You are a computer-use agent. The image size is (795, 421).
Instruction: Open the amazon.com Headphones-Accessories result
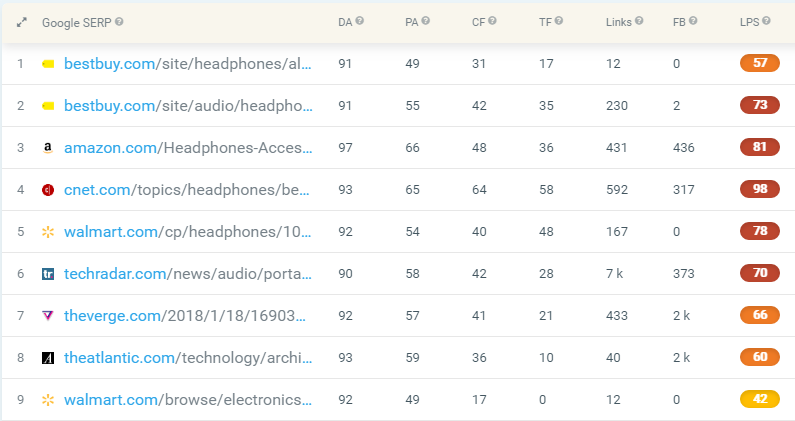188,148
